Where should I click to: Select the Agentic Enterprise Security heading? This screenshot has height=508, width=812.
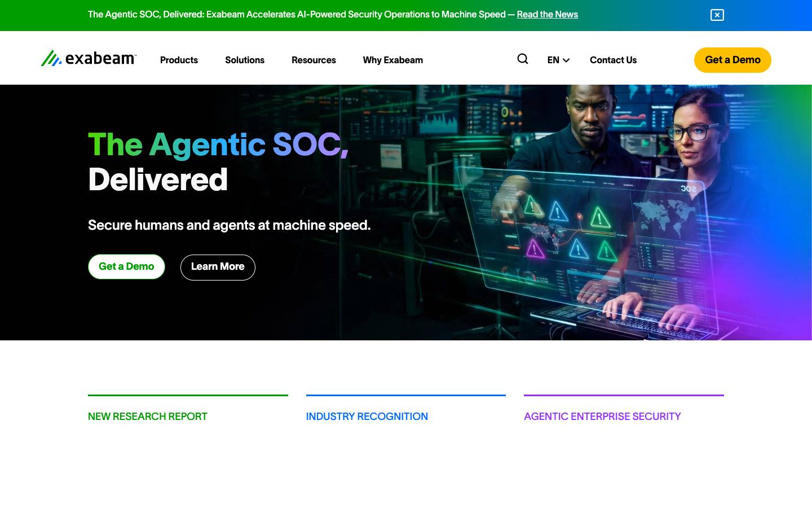click(x=602, y=417)
